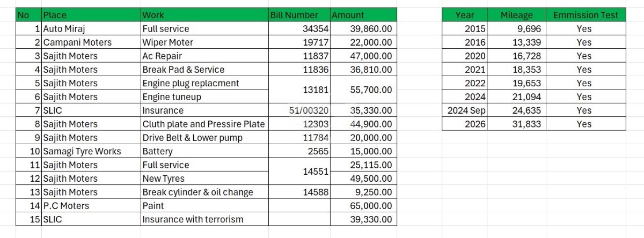Select the 'P.C Moters' cell
This screenshot has width=644, height=238.
91,206
